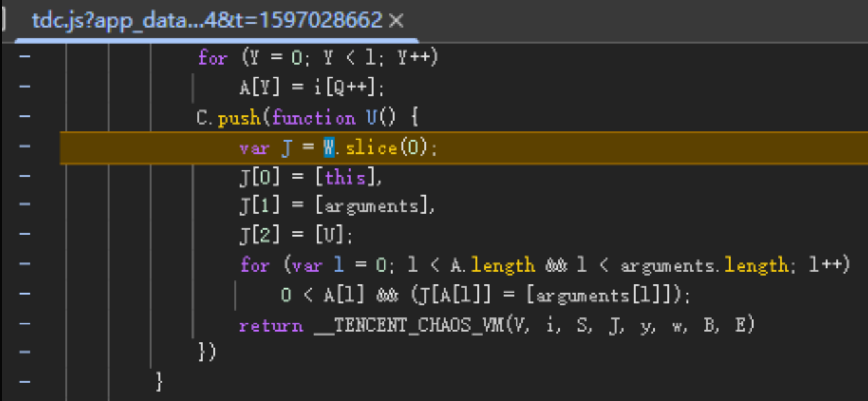
Task: Click gutter marker beside 'J[1] = [arguments]' line
Action: click(25, 206)
